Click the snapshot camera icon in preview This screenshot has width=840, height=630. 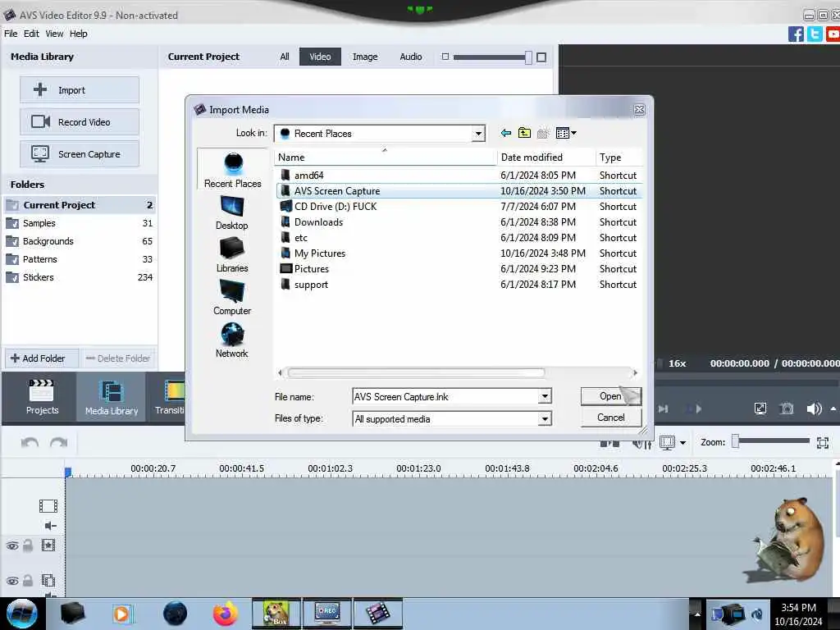click(787, 409)
